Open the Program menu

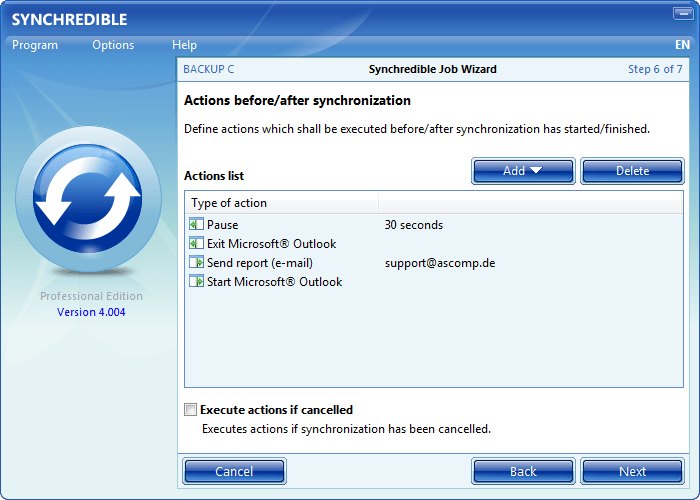35,45
